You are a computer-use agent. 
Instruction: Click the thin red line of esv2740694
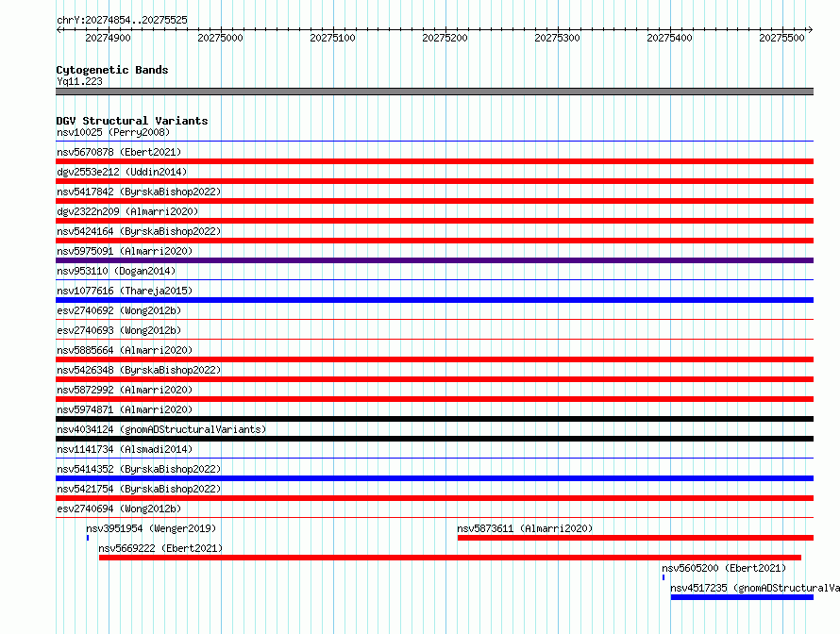point(434,517)
